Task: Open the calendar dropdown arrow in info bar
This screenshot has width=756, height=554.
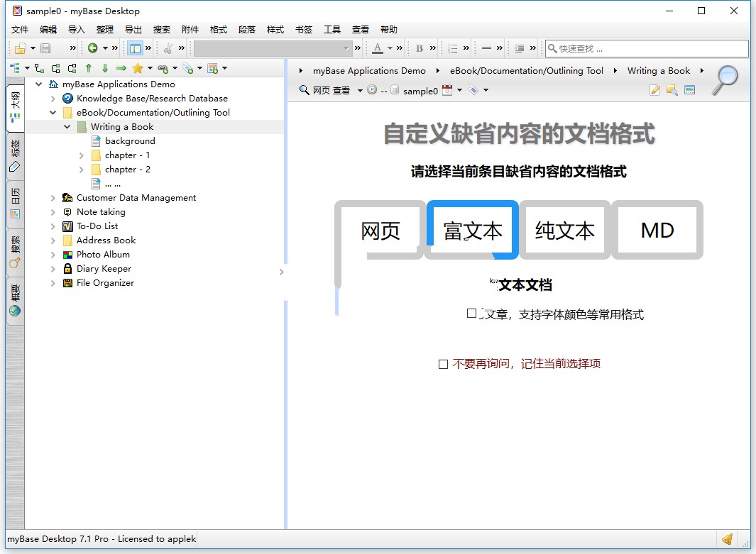Action: tap(459, 90)
